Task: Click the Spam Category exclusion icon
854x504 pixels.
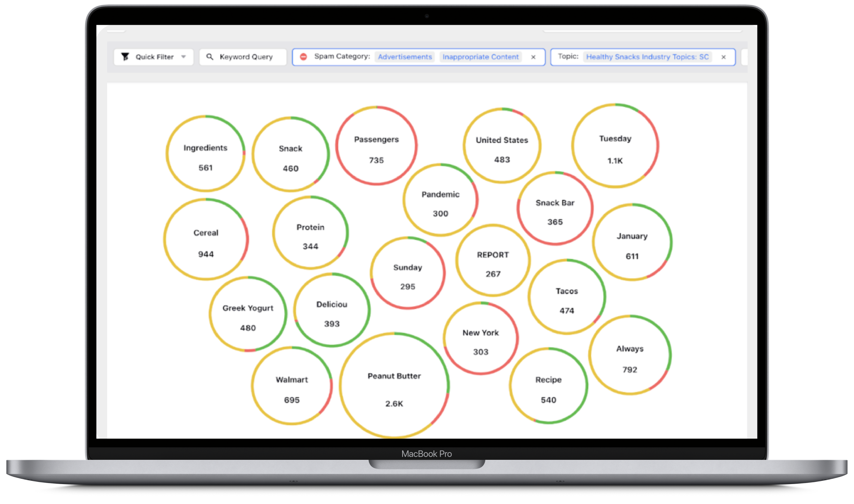Action: (x=305, y=56)
